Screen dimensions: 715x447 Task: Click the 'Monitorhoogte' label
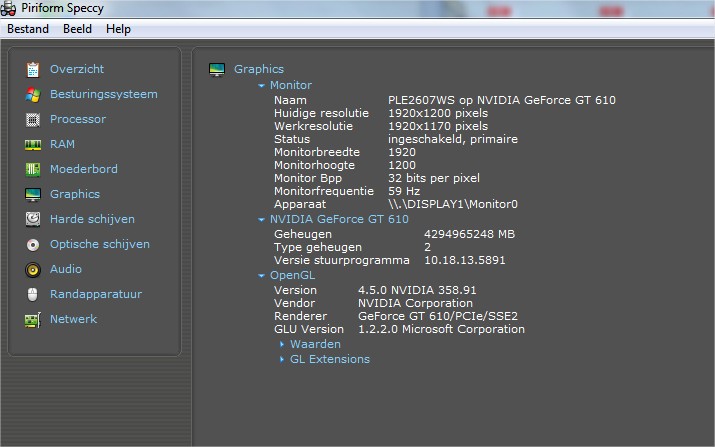point(314,165)
